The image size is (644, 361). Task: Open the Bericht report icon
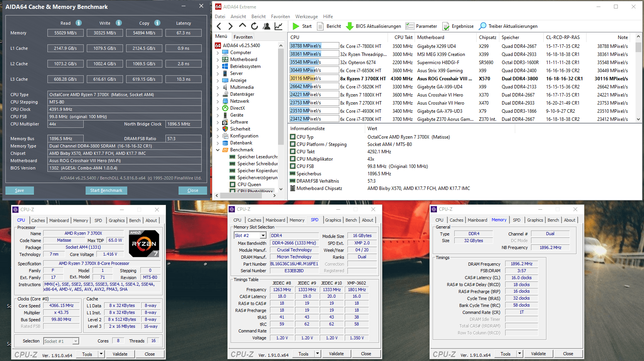point(320,26)
